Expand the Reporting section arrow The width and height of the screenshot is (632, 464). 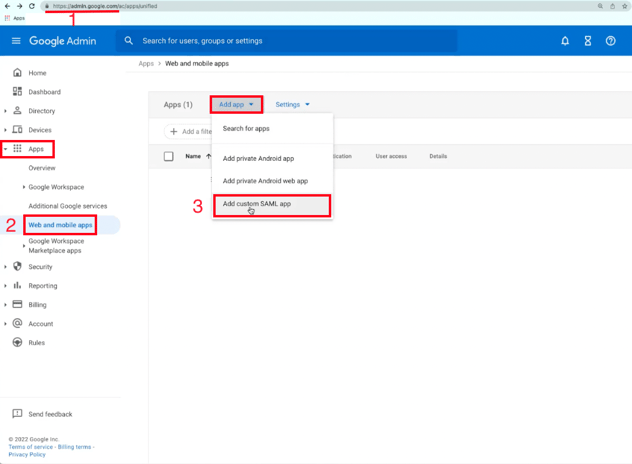coord(5,286)
